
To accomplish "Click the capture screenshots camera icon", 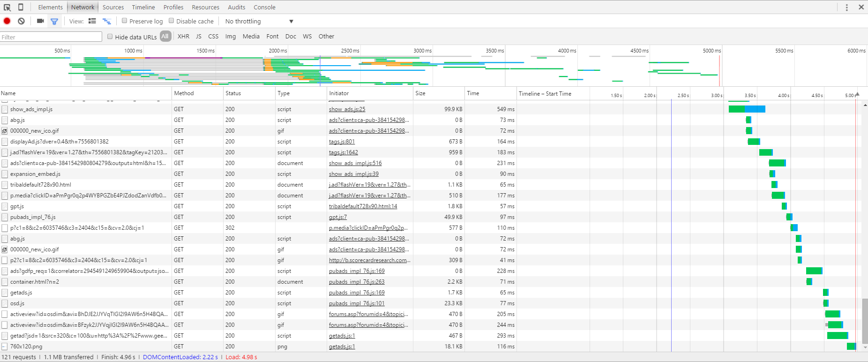I will pyautogui.click(x=40, y=21).
